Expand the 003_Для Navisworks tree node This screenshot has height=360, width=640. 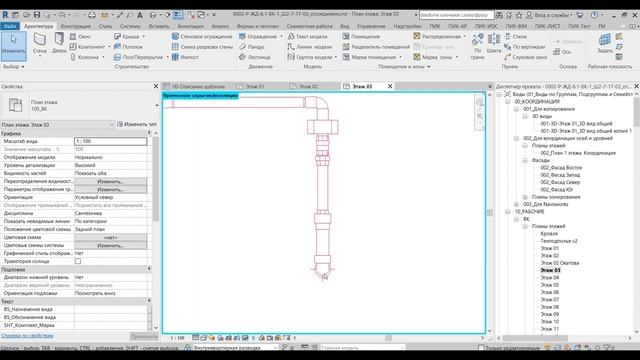point(516,204)
